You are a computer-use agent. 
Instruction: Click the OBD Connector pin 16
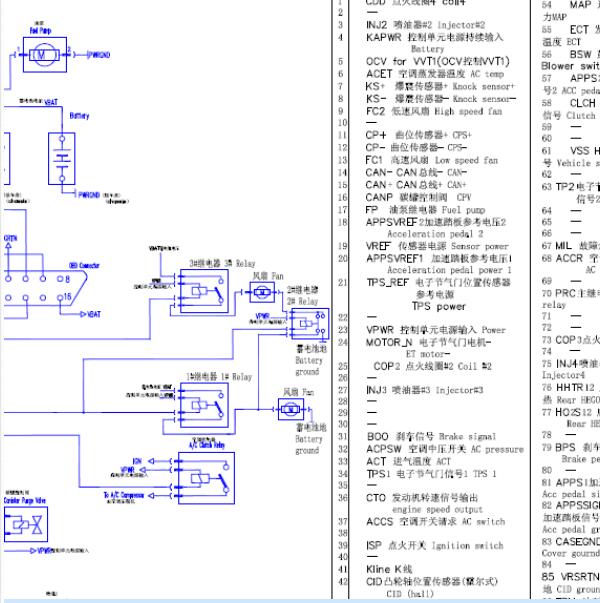pyautogui.click(x=60, y=297)
